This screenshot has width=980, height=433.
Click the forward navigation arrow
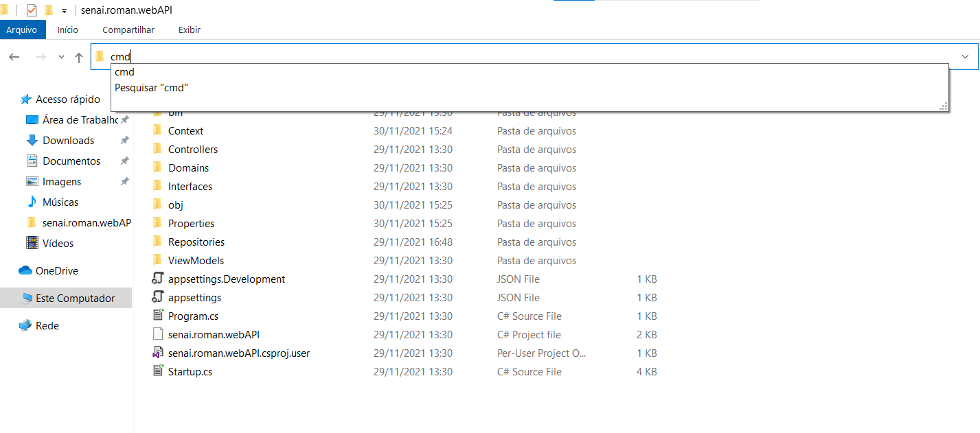(41, 57)
